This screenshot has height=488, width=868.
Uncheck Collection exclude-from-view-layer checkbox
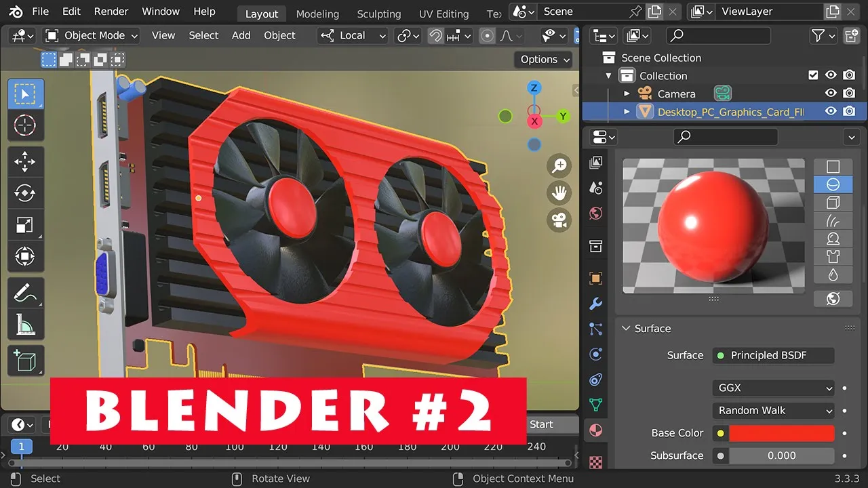pos(813,75)
